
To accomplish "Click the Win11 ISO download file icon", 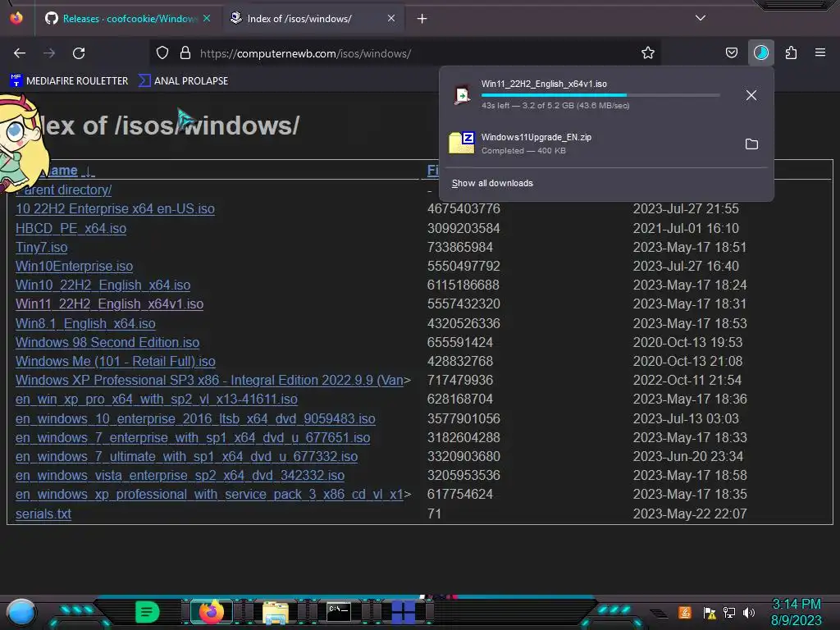I will point(462,95).
